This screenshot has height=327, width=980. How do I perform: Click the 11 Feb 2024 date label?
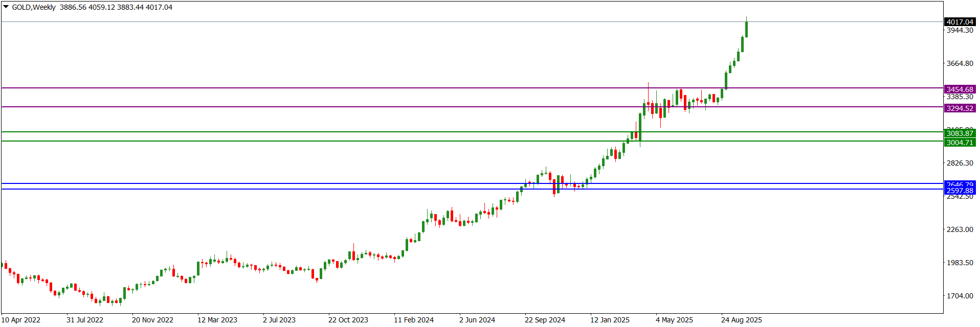click(x=414, y=320)
